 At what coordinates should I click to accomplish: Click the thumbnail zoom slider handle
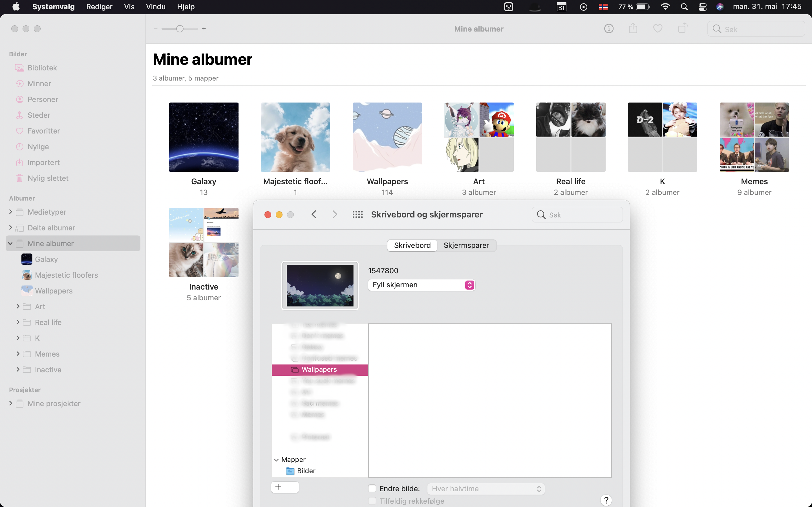[180, 29]
